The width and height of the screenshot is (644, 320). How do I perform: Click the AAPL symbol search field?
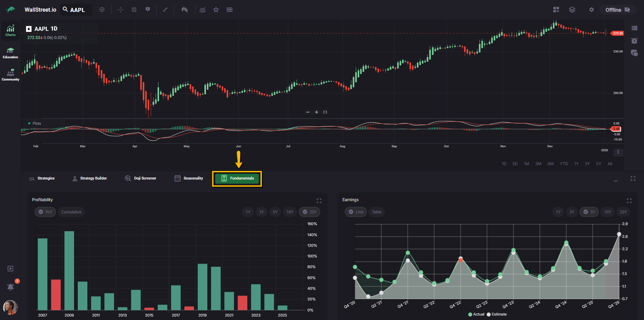[x=77, y=10]
